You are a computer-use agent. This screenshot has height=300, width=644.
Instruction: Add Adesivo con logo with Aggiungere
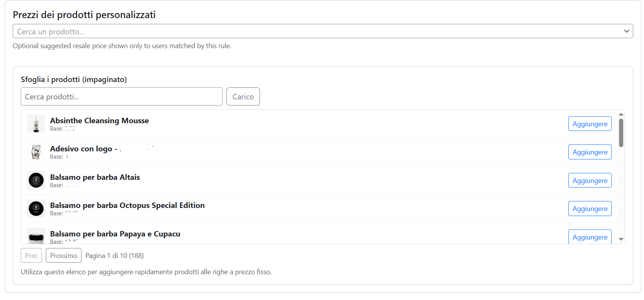point(589,152)
